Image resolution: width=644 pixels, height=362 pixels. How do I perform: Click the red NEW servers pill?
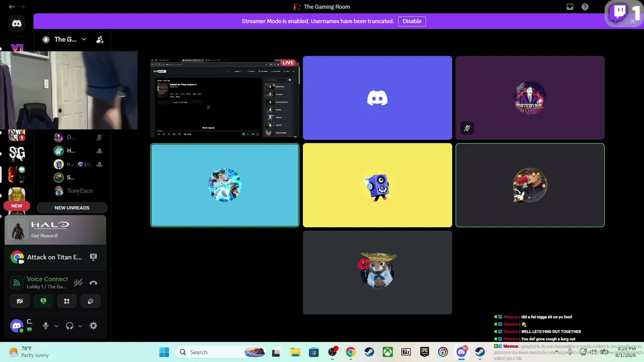pos(17,206)
